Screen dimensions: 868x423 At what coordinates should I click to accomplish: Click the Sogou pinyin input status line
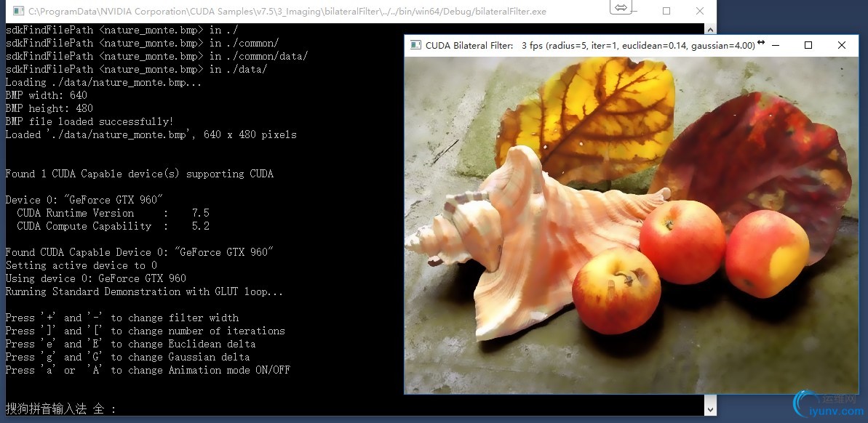61,409
